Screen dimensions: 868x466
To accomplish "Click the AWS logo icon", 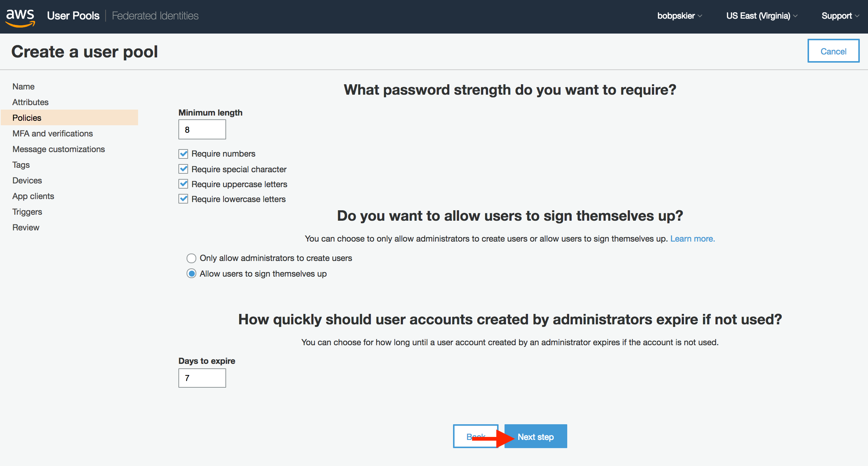I will tap(21, 17).
